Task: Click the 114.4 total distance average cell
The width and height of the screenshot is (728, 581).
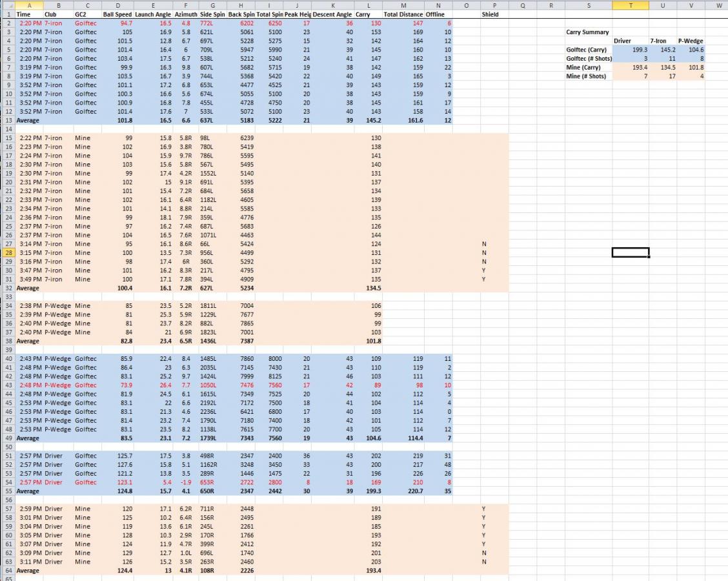Action: tap(403, 438)
